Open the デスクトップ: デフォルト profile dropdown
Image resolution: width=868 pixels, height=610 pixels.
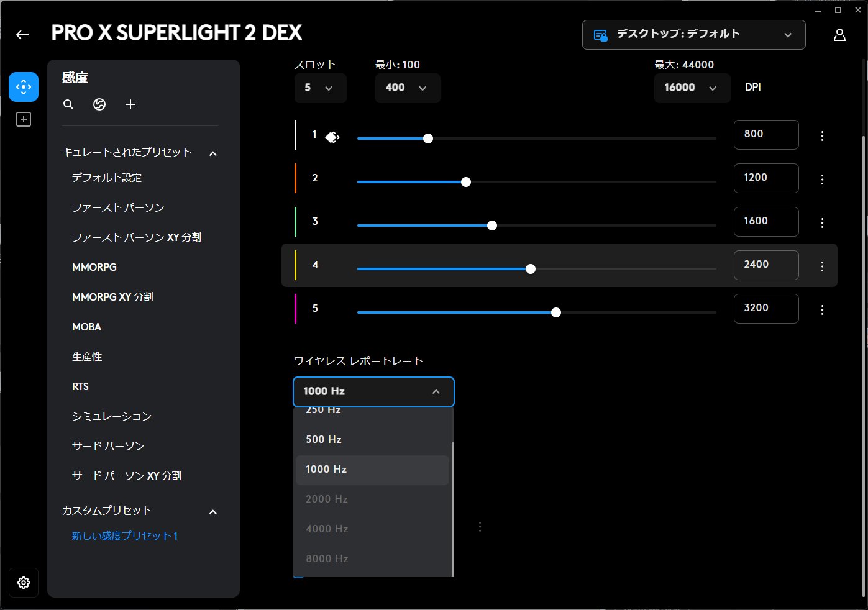tap(693, 35)
